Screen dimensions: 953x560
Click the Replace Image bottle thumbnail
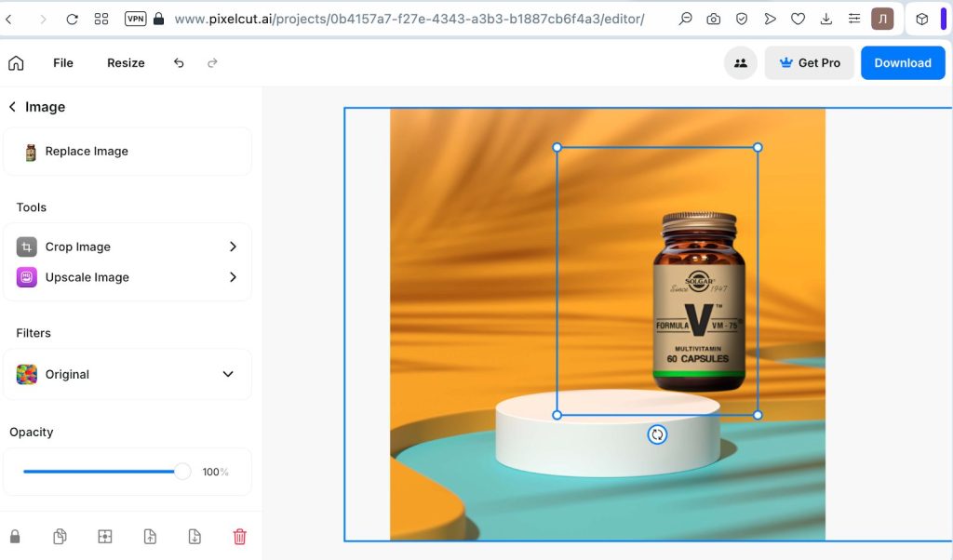coord(31,152)
